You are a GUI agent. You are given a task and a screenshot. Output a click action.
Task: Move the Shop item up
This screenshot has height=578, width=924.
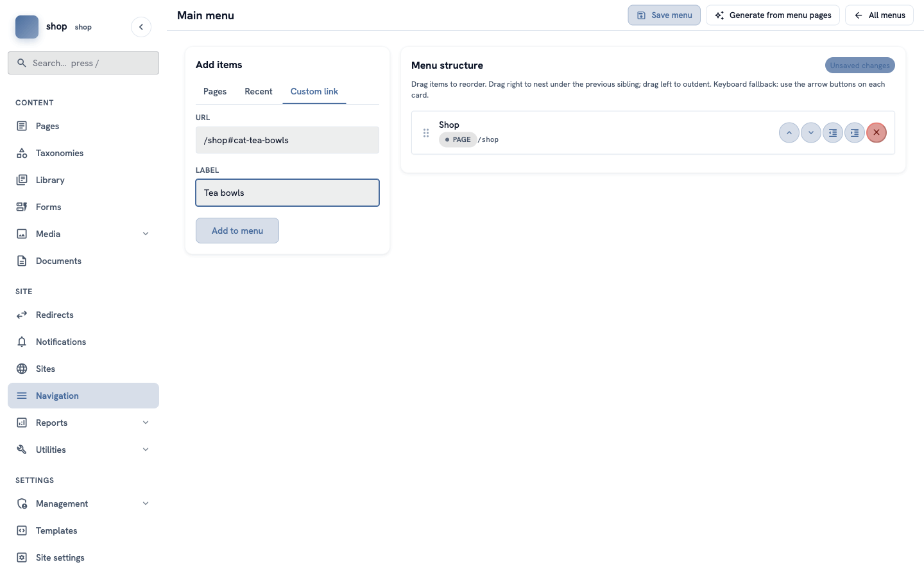(x=789, y=133)
